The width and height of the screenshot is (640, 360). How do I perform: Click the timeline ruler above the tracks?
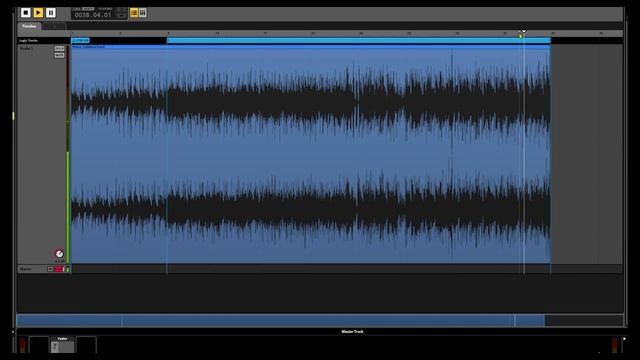pos(347,33)
